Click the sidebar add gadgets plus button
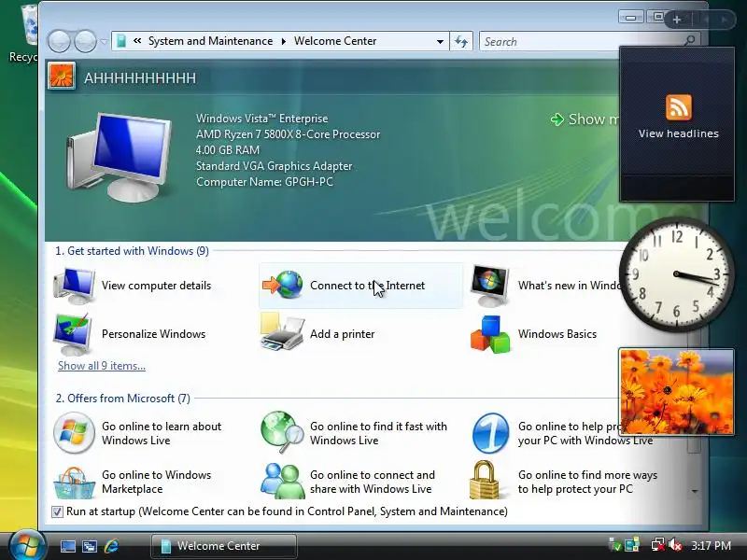Image resolution: width=747 pixels, height=560 pixels. [676, 20]
